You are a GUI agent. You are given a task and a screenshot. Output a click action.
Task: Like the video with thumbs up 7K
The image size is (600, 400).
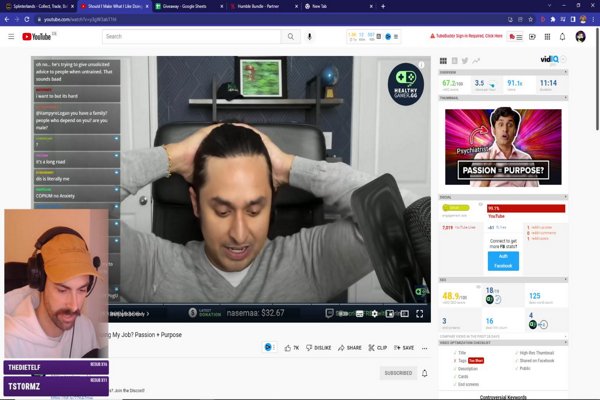[x=292, y=348]
